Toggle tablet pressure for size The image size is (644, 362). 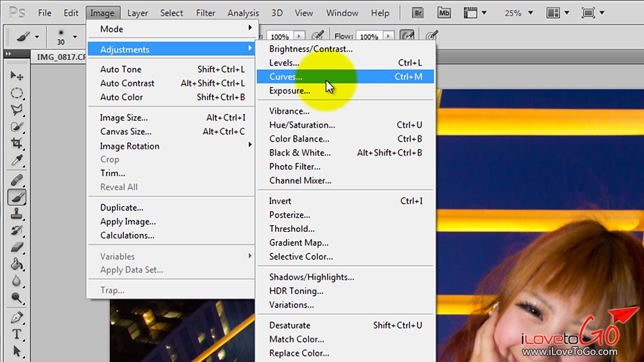point(432,36)
